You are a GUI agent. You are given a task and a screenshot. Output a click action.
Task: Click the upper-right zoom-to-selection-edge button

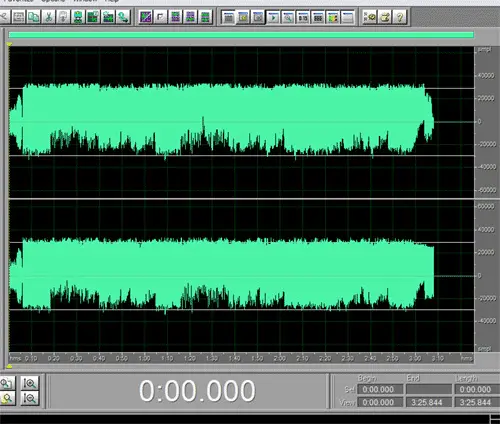coord(30,383)
